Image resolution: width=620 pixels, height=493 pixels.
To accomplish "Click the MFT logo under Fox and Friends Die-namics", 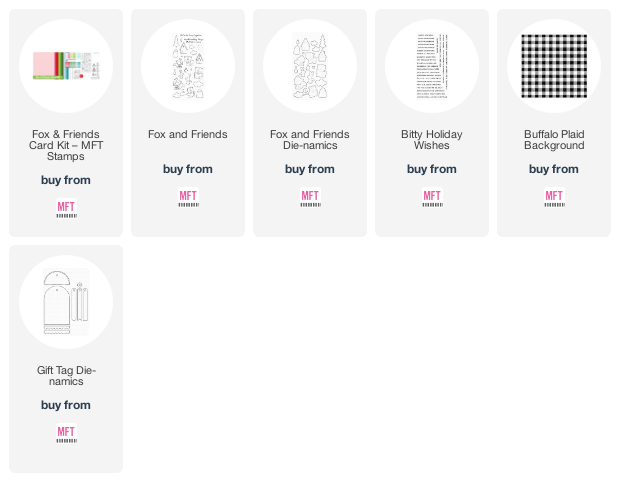I will 310,197.
